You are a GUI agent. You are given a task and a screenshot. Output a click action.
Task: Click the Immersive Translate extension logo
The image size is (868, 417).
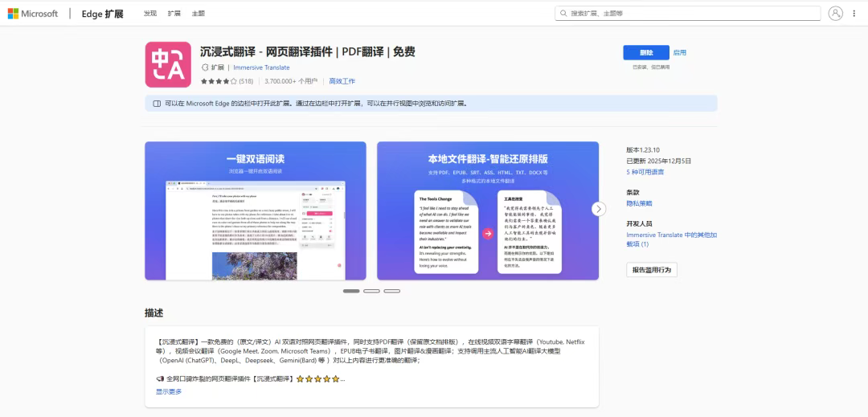(168, 65)
